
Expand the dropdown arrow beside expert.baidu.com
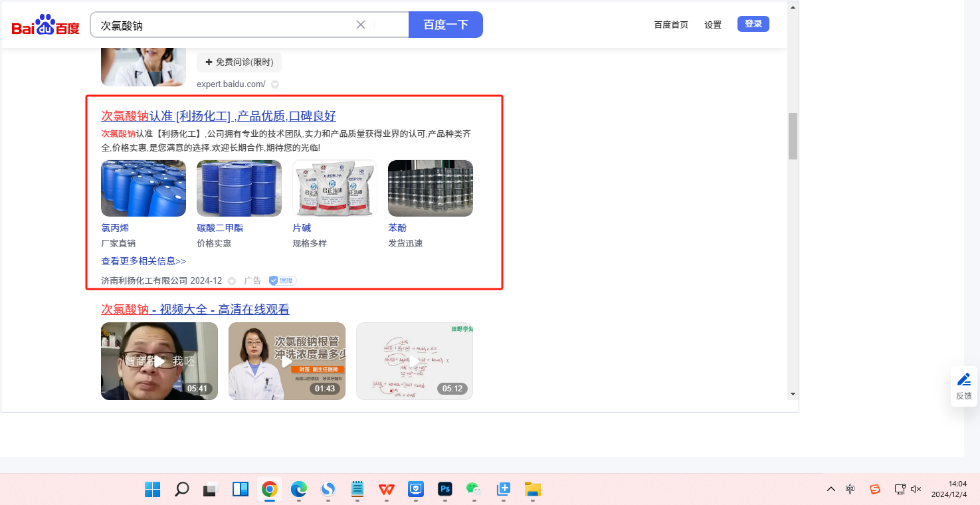click(x=275, y=84)
